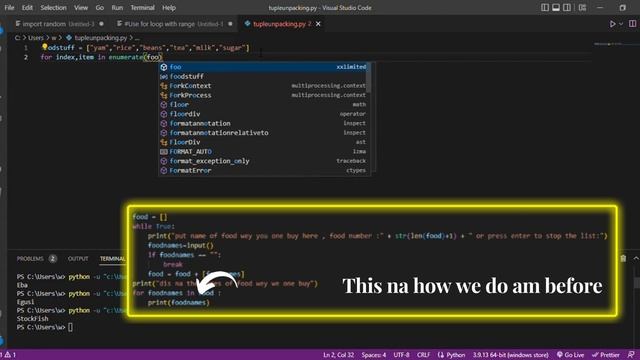640x360 pixels.
Task: Toggle the secondary side bar layout icon
Action: [x=567, y=8]
